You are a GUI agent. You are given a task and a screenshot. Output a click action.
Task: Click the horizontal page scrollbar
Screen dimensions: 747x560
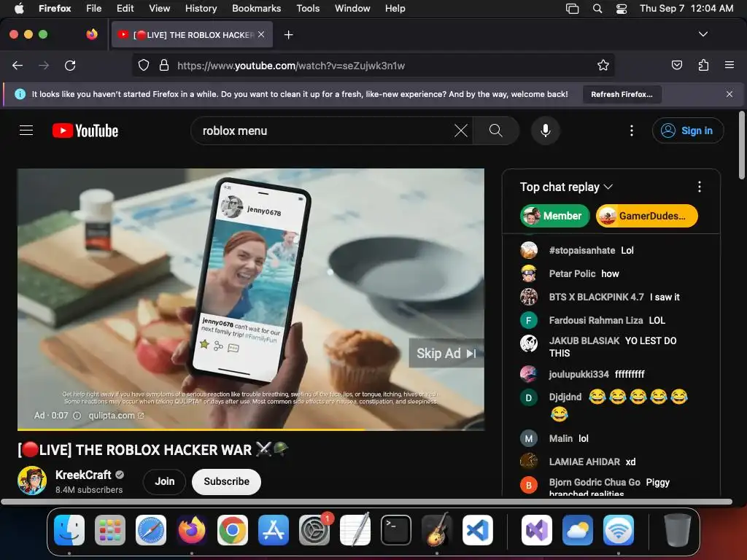[366, 502]
